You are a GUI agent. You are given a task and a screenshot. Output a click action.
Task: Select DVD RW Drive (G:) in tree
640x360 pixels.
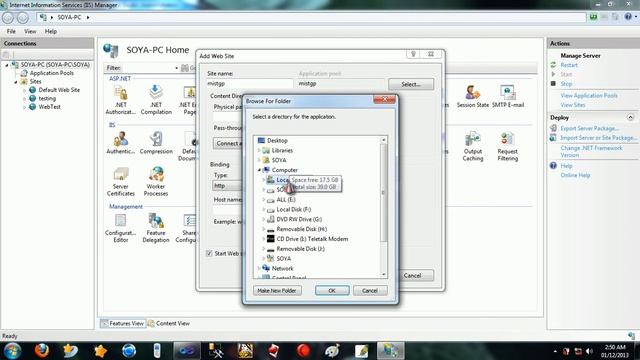(x=299, y=219)
